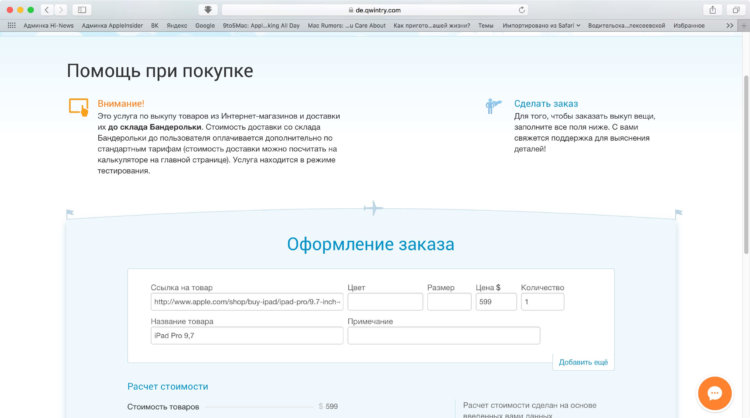Go back with Safari's back arrow
The image size is (750, 418).
(47, 10)
